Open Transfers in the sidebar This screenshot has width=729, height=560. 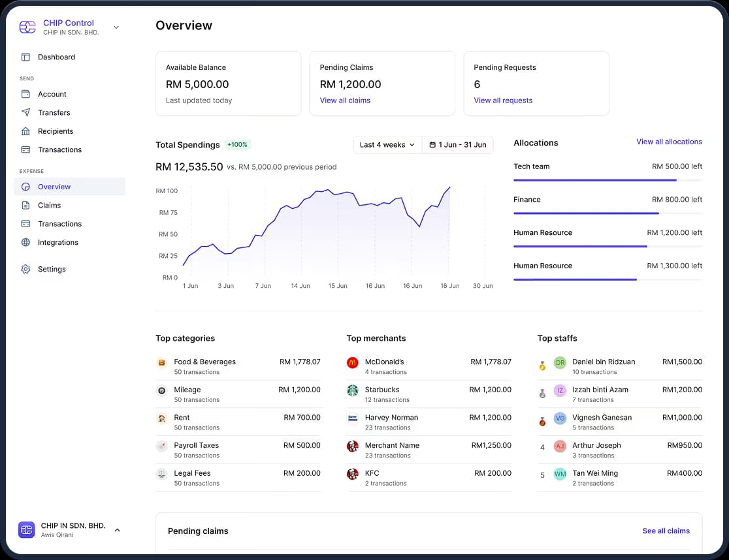coord(70,112)
